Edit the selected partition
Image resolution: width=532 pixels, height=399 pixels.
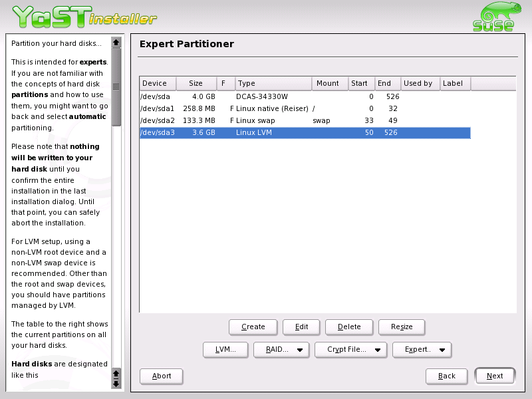click(x=301, y=327)
